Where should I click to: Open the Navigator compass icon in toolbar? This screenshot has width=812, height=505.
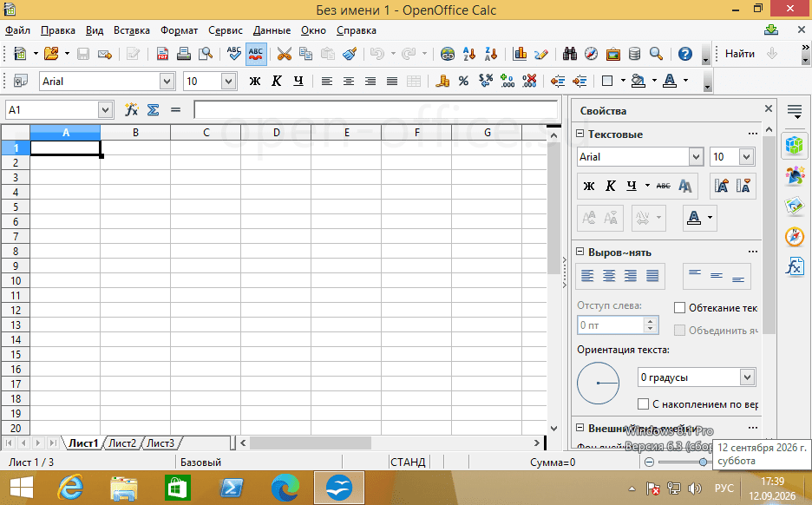[591, 54]
